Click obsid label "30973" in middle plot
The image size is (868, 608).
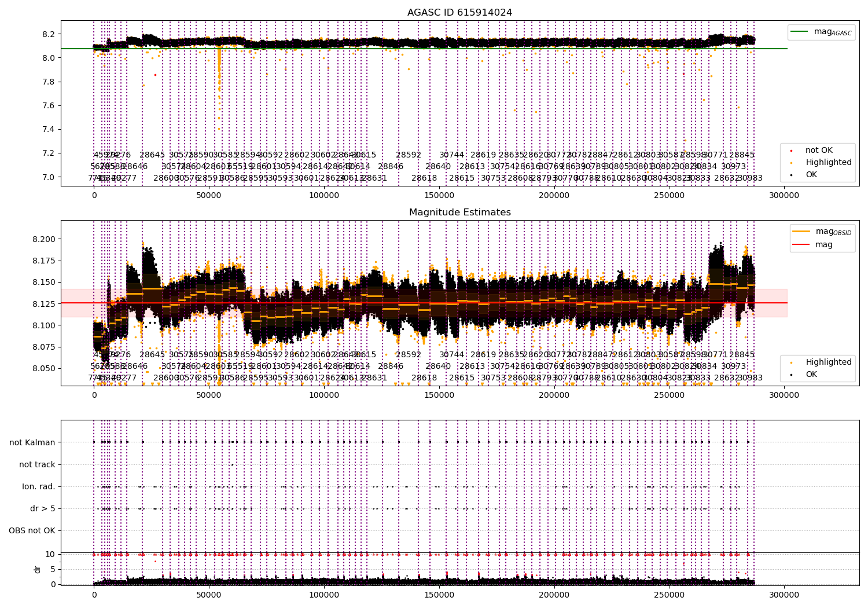coord(733,367)
